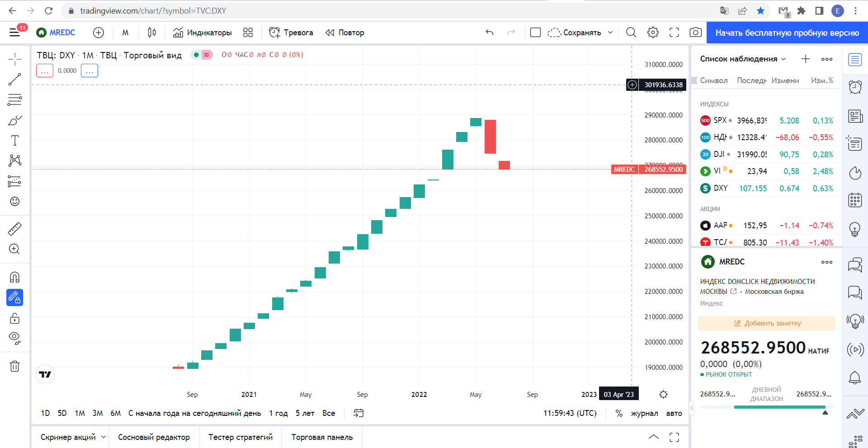Select the 1 год time range
This screenshot has width=868, height=448.
[278, 413]
